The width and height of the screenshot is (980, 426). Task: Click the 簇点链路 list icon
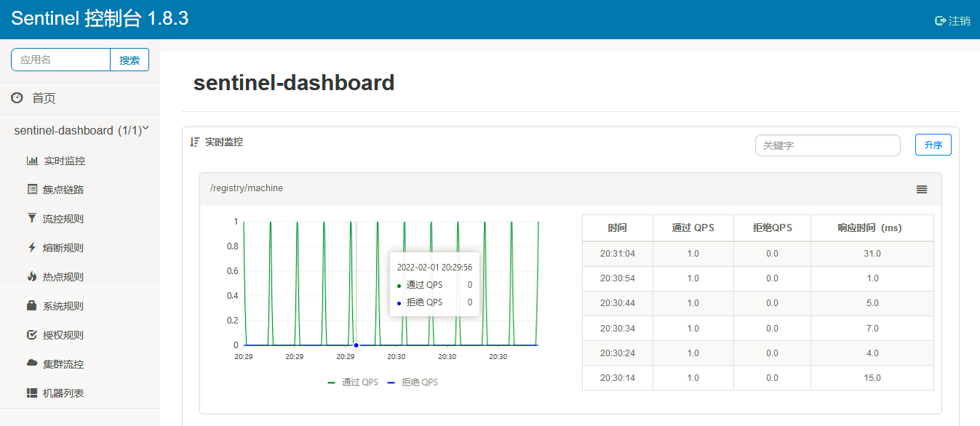pos(32,189)
